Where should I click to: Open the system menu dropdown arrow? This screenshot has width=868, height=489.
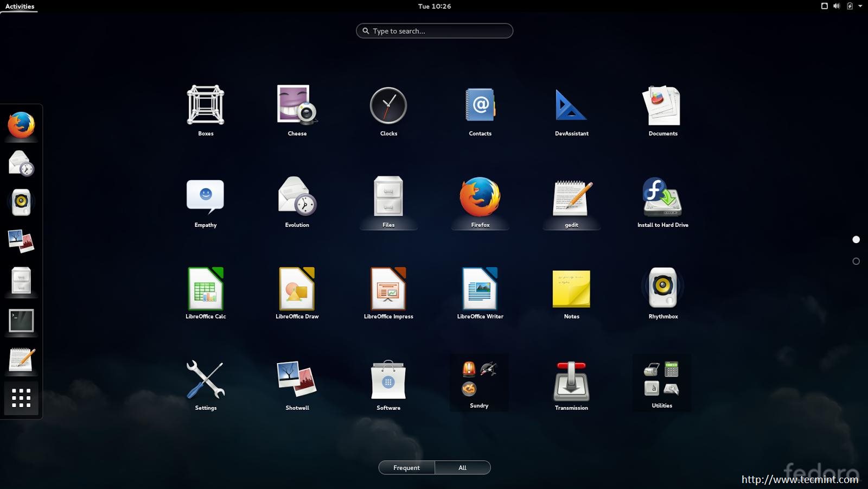pos(860,6)
